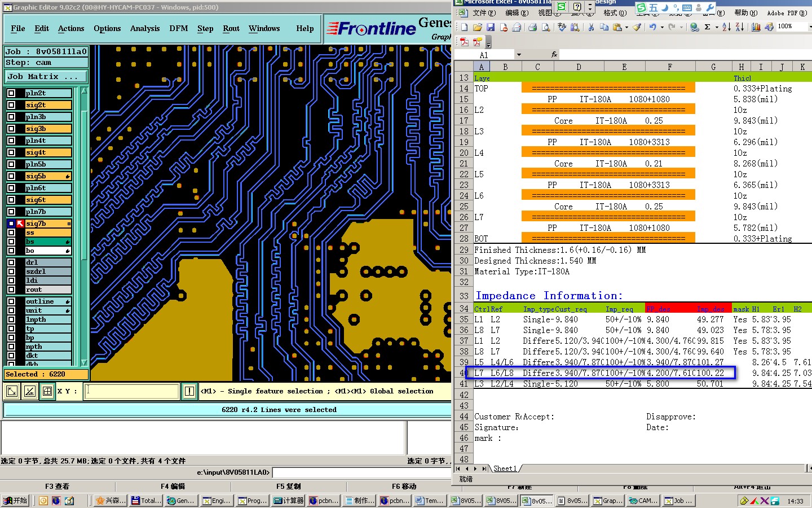This screenshot has width=812, height=508.
Task: Click the exclamation mark icon beside coordinate field
Action: tap(189, 391)
